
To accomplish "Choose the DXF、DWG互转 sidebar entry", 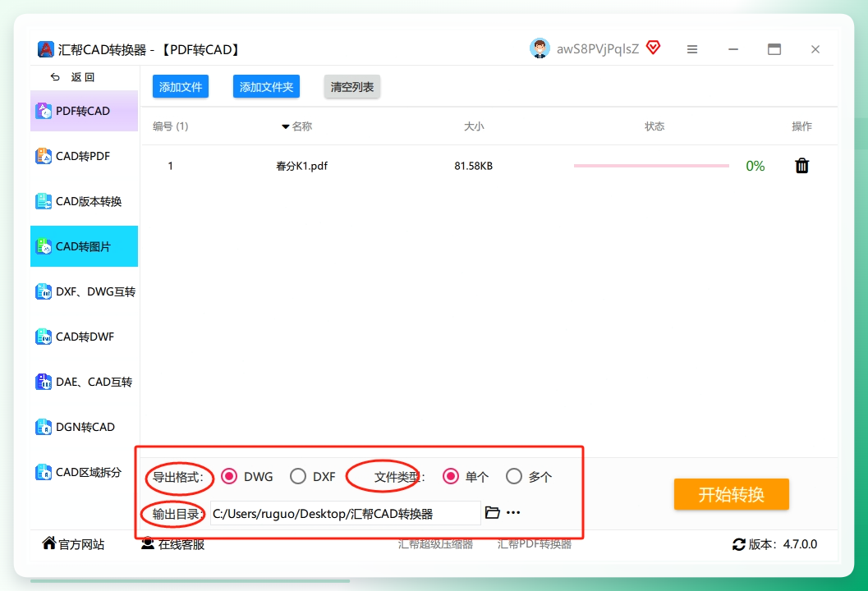I will click(x=84, y=291).
